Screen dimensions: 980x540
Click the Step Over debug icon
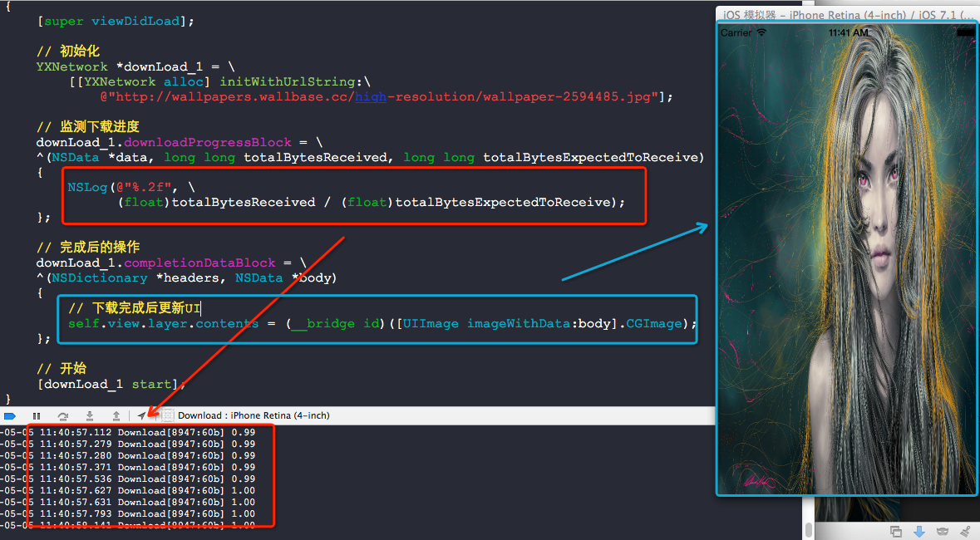62,415
